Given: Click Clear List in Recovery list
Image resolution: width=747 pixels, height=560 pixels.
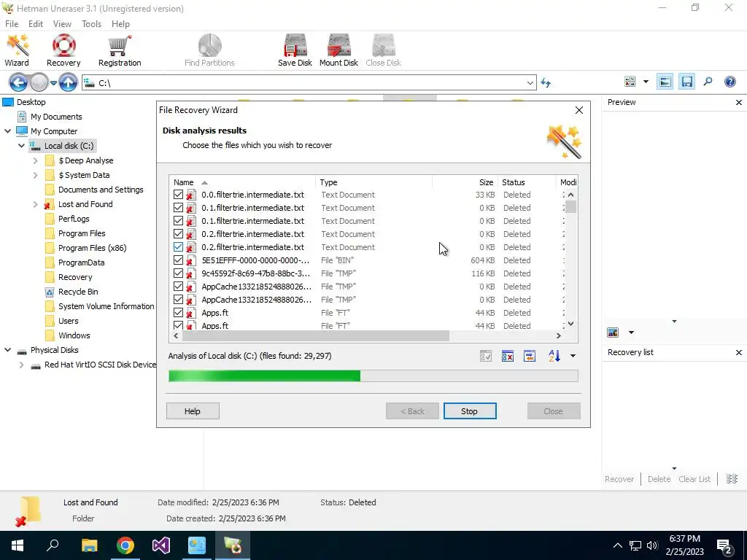Looking at the screenshot, I should click(694, 479).
